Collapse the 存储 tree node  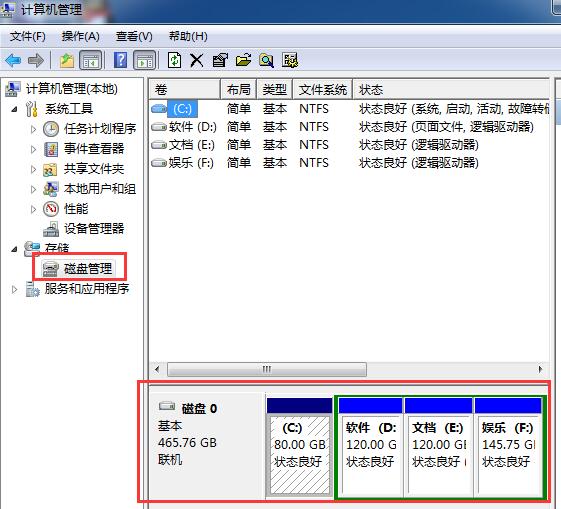click(14, 249)
